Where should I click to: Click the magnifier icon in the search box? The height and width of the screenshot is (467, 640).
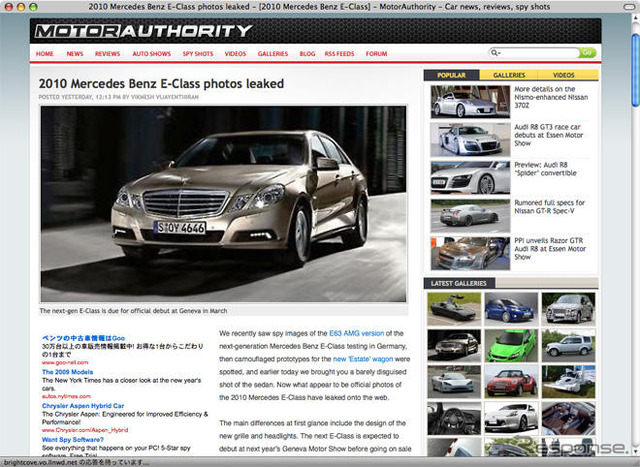pyautogui.click(x=495, y=53)
